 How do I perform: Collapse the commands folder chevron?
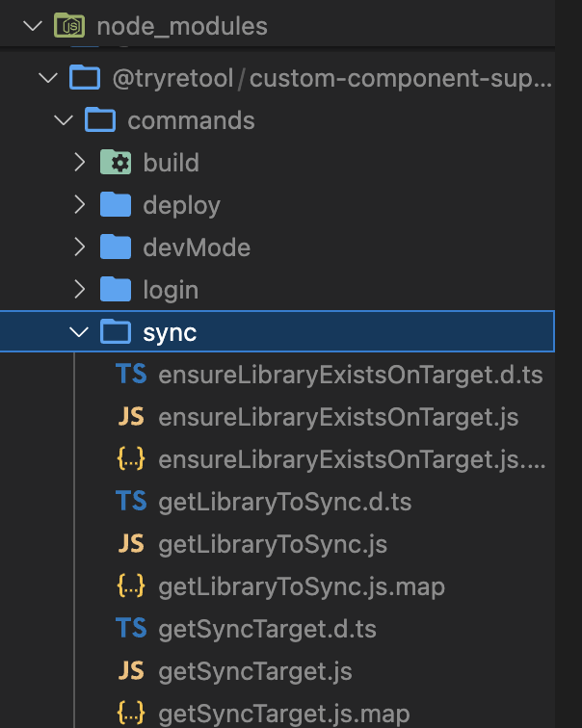[x=64, y=120]
